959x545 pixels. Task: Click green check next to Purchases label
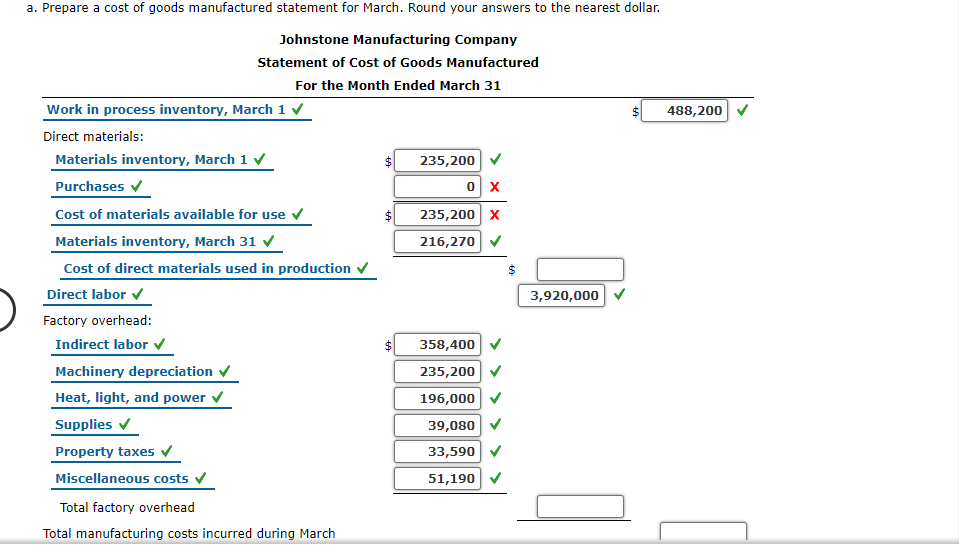point(137,185)
